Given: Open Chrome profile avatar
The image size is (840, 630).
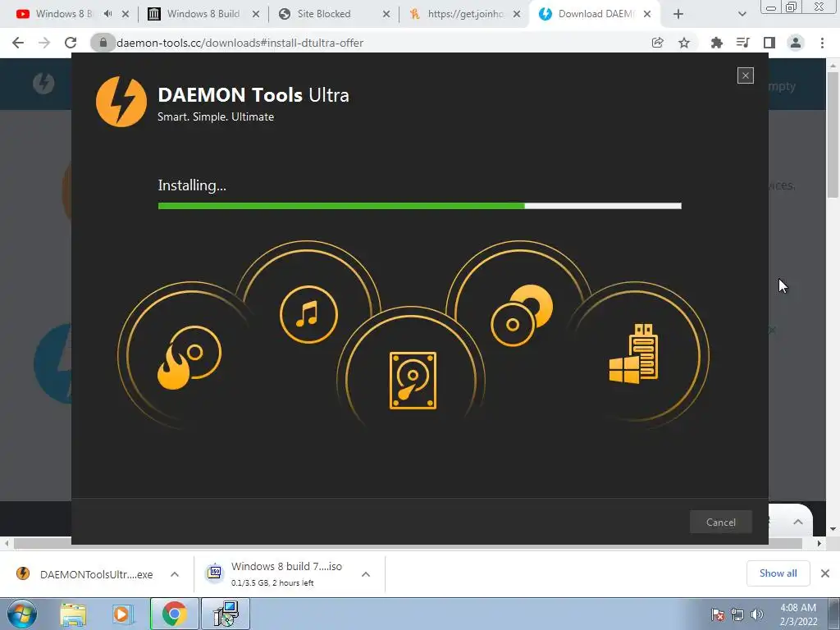Looking at the screenshot, I should coord(796,43).
